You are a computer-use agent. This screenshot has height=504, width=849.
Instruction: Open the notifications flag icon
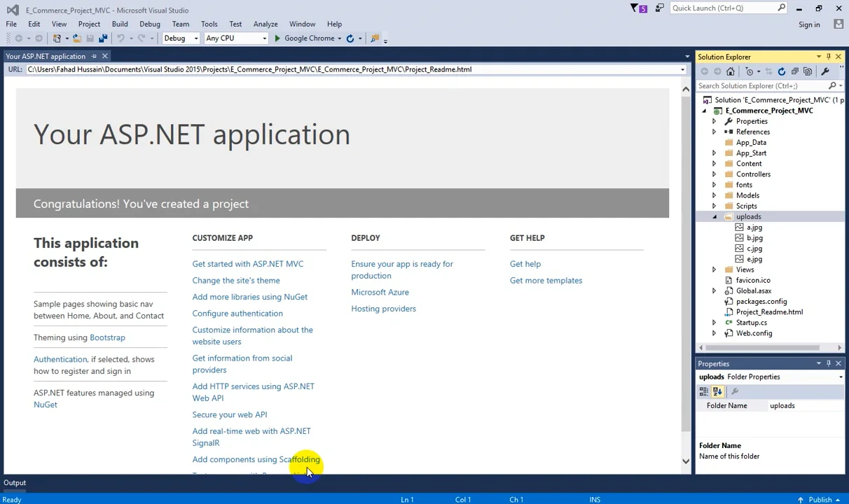(638, 8)
